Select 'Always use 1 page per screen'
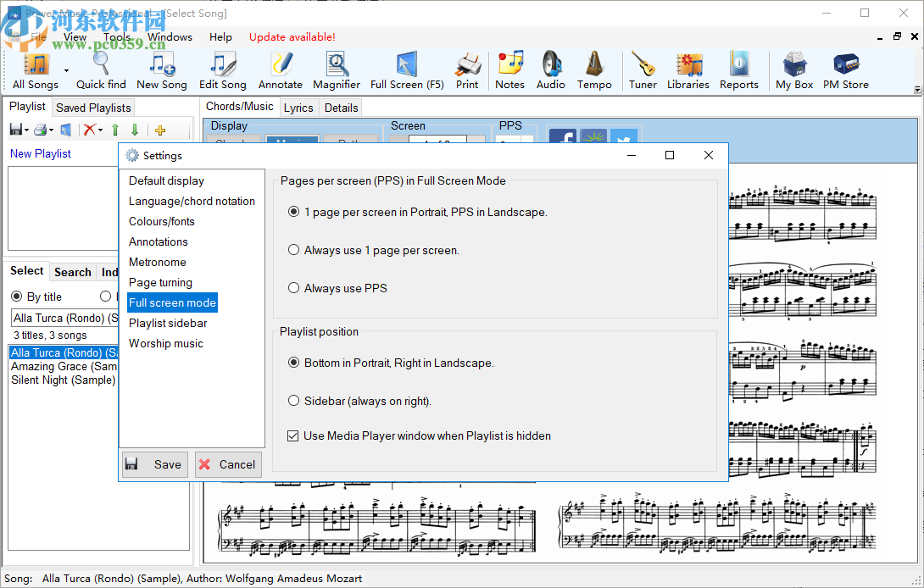This screenshot has height=588, width=924. pos(294,250)
